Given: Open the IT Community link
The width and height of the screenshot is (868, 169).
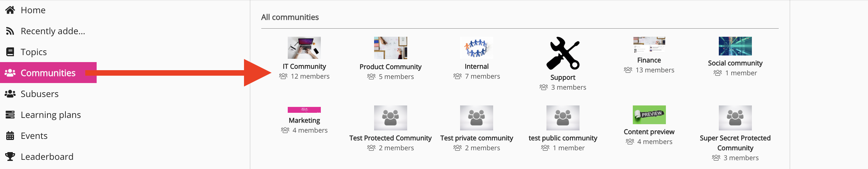Looking at the screenshot, I should (x=304, y=66).
